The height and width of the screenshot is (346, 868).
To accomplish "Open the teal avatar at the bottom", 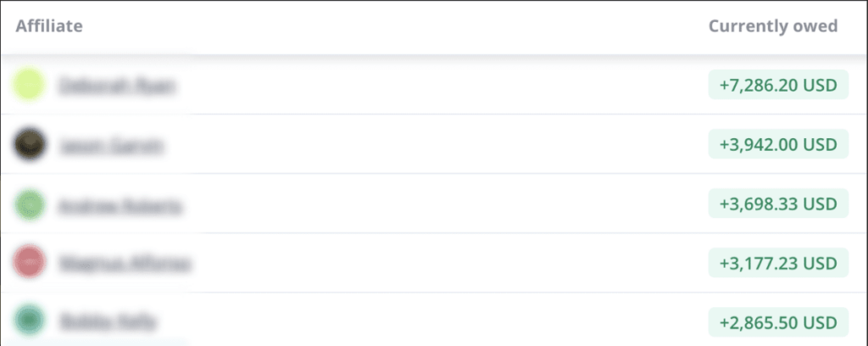I will click(29, 320).
